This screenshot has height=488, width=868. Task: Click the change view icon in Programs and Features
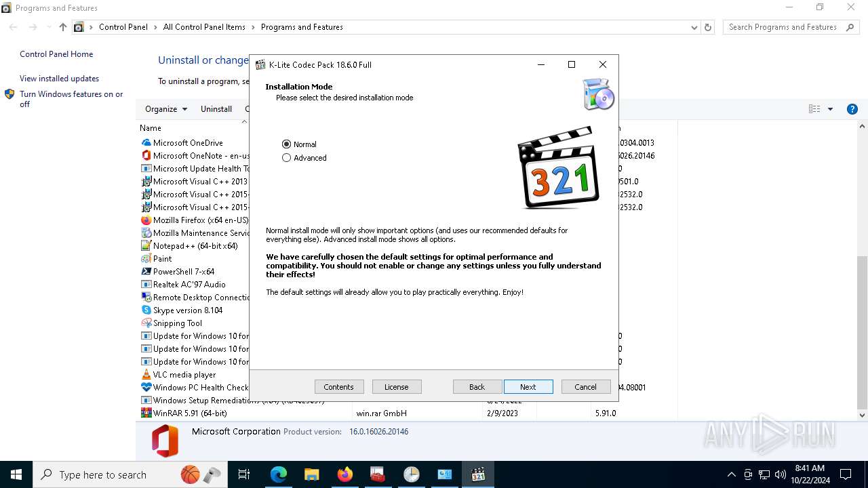(x=814, y=109)
